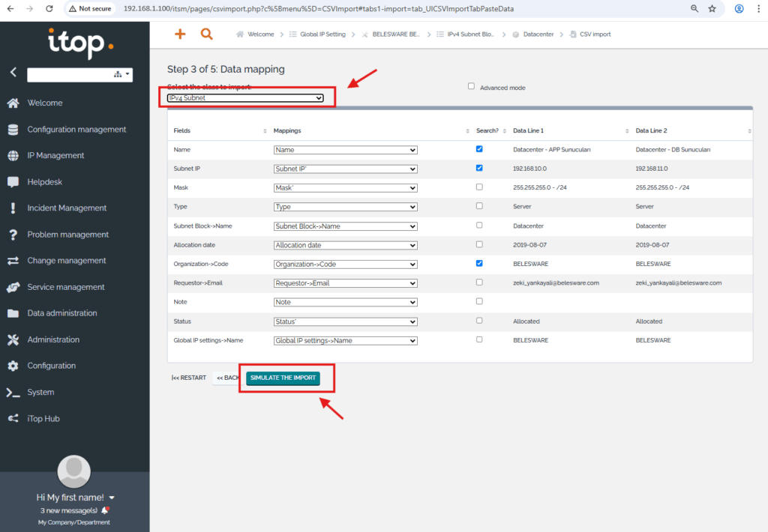Screen dimensions: 768x532
Task: Uncheck the Search box for Name
Action: pos(479,149)
